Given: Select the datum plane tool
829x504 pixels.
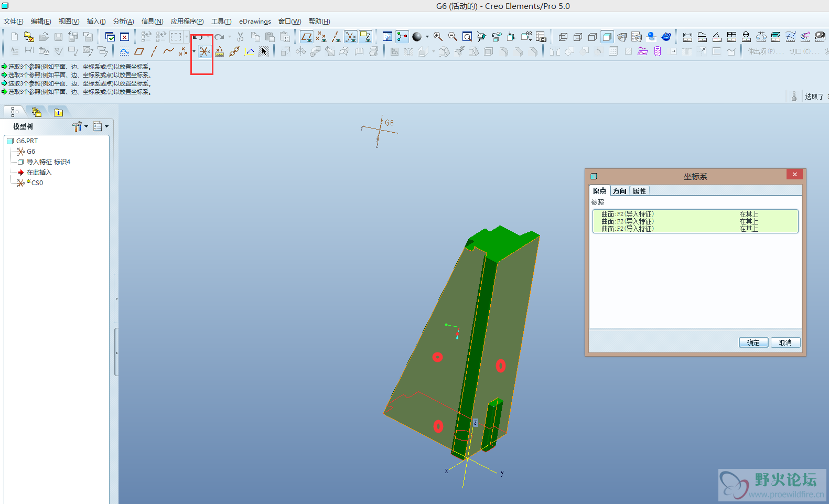Looking at the screenshot, I should click(139, 51).
